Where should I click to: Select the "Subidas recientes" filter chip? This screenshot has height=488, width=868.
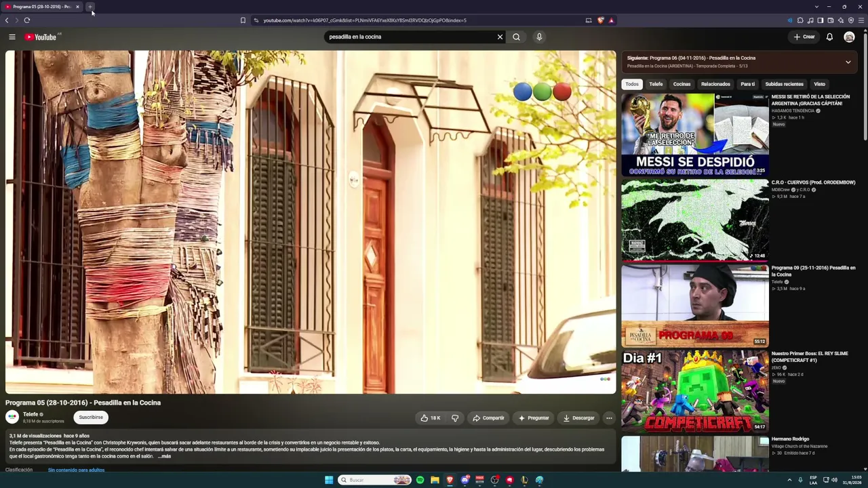[784, 84]
